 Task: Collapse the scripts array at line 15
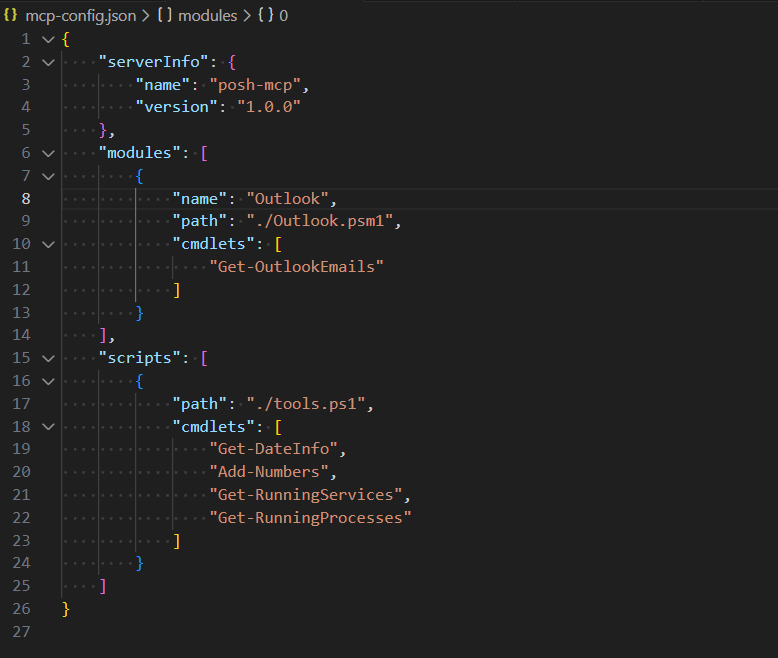48,358
